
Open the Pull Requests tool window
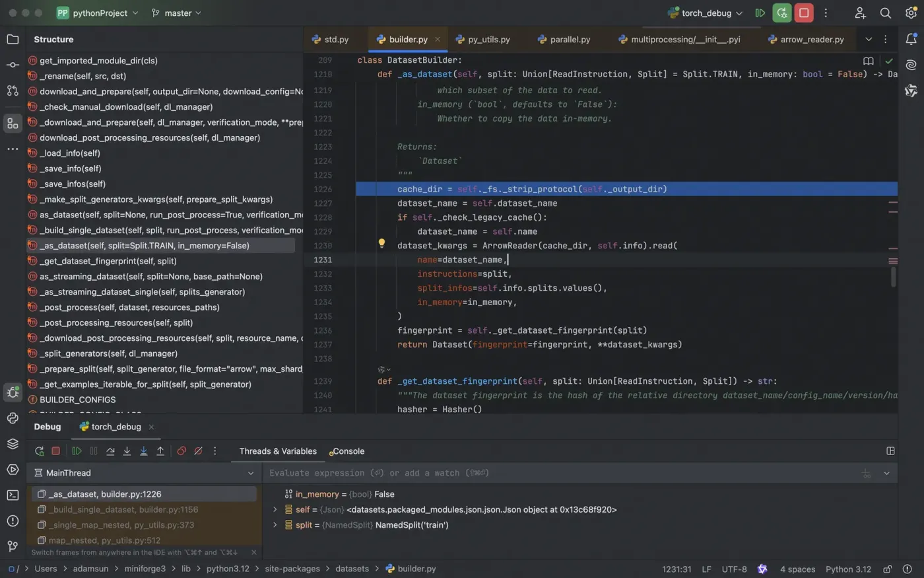click(13, 90)
